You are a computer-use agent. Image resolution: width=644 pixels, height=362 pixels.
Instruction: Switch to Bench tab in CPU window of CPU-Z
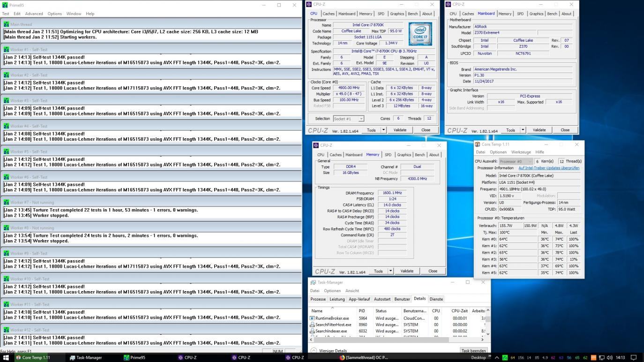(x=413, y=14)
